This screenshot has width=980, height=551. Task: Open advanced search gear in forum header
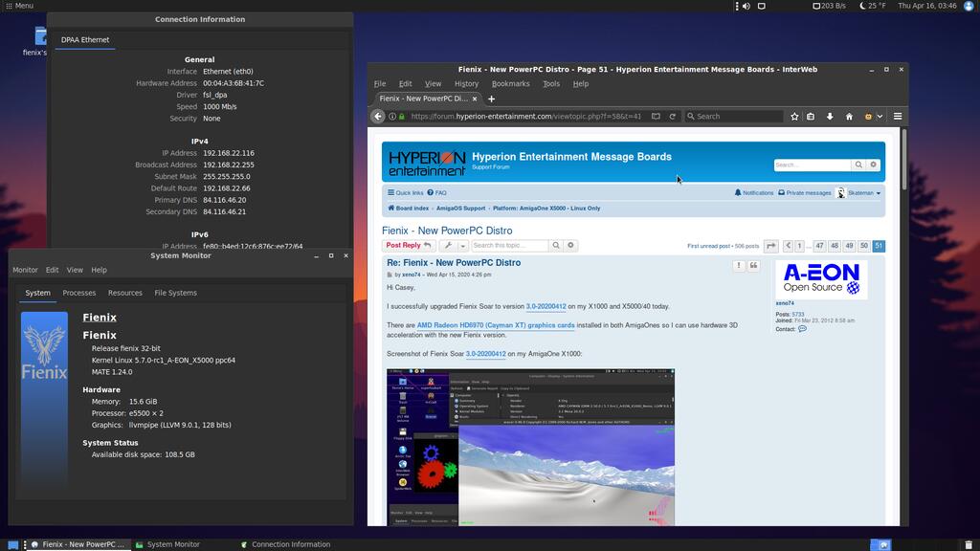873,165
